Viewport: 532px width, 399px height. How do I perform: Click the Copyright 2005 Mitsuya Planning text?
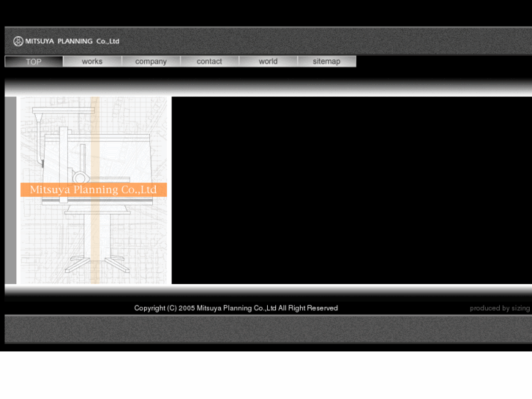[x=236, y=308]
